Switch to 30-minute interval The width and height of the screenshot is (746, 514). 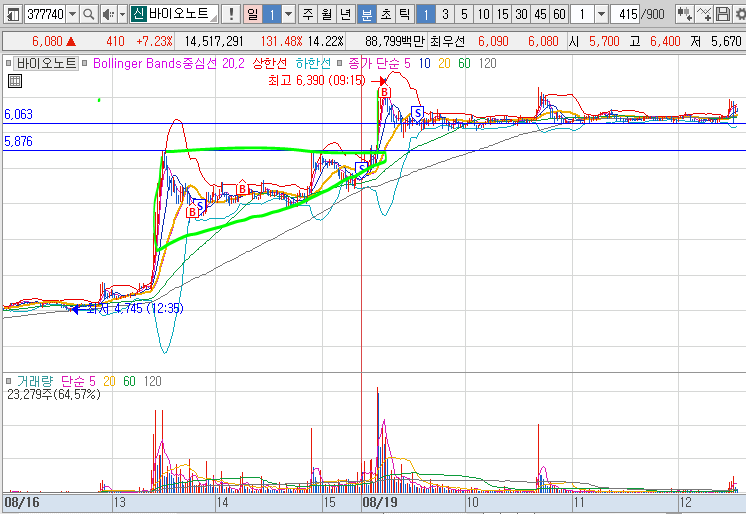[x=521, y=14]
